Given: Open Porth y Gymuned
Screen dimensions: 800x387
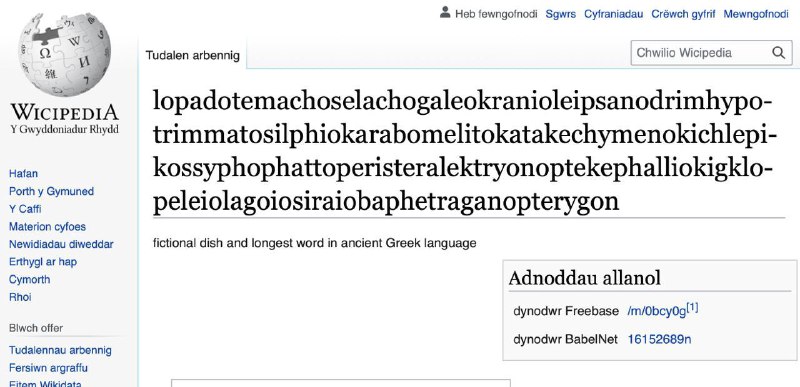Looking at the screenshot, I should pyautogui.click(x=52, y=192).
